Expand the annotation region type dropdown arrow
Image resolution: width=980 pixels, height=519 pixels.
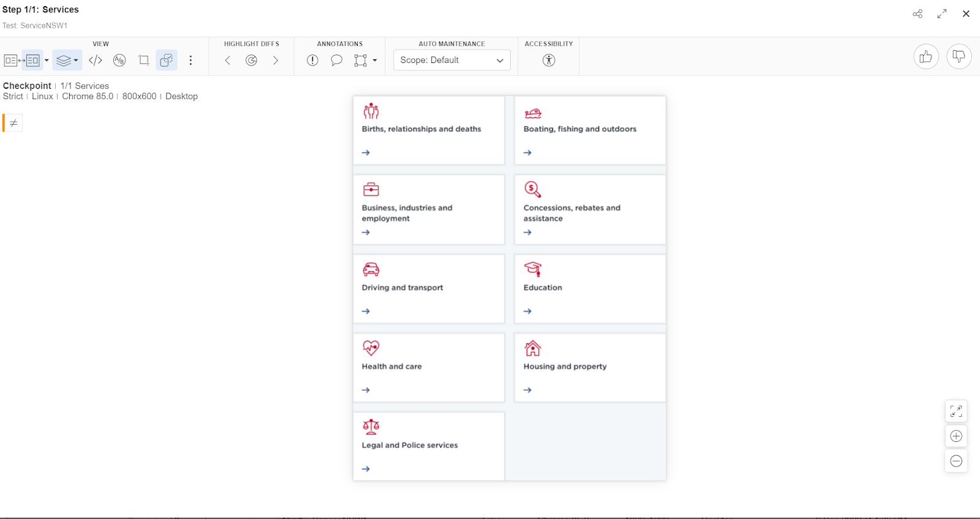tap(375, 60)
